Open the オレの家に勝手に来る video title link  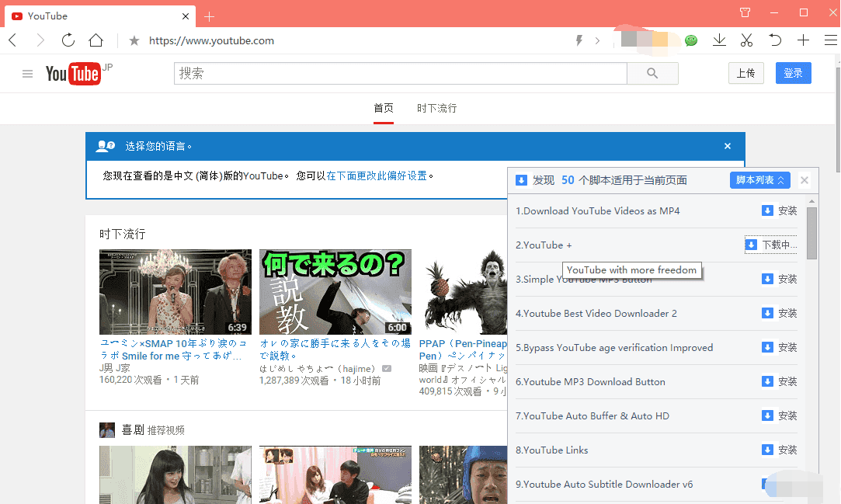point(335,349)
